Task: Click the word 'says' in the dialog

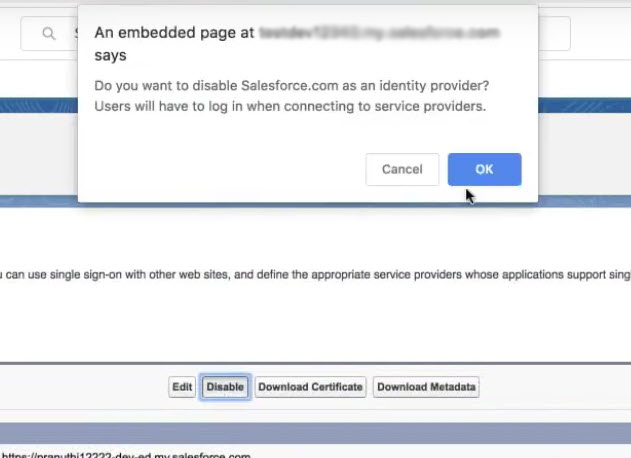Action: tap(110, 55)
